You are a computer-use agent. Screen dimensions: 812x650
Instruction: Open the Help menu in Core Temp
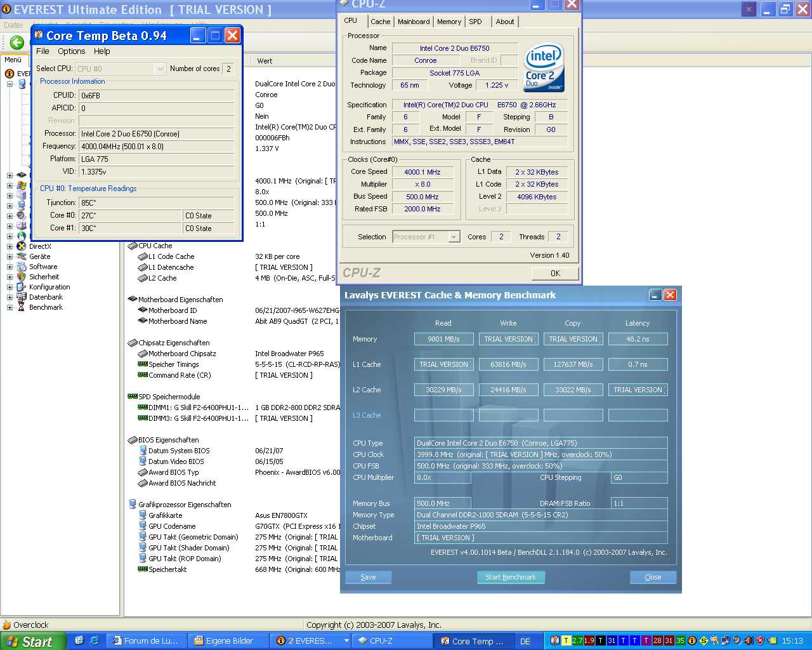pyautogui.click(x=102, y=51)
